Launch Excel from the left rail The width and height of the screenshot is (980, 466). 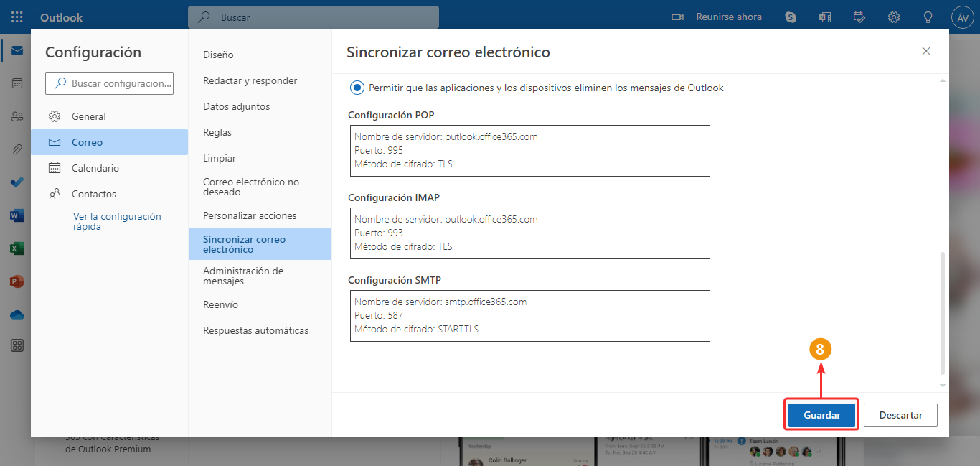tap(17, 248)
